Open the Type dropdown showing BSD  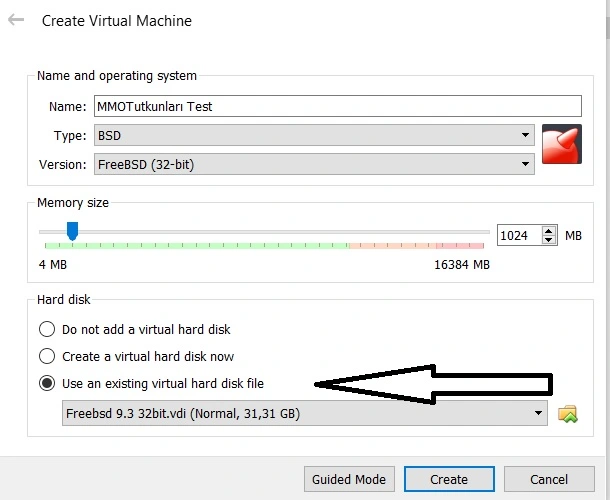coord(313,136)
